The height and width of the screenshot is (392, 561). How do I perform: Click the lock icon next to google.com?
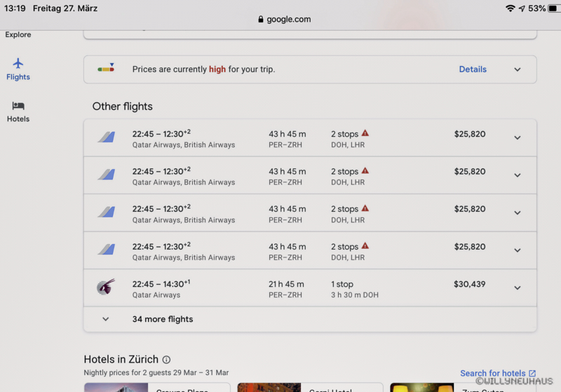coord(261,20)
